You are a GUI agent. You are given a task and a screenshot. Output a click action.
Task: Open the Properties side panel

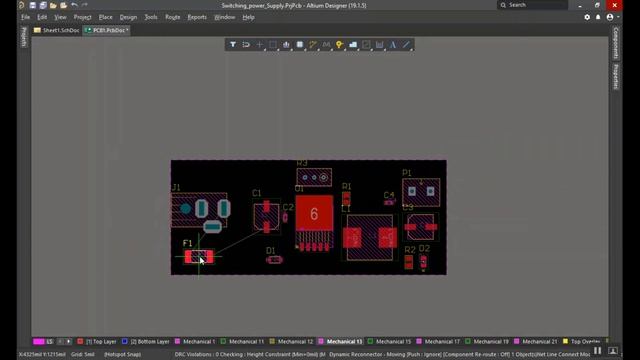(x=616, y=76)
